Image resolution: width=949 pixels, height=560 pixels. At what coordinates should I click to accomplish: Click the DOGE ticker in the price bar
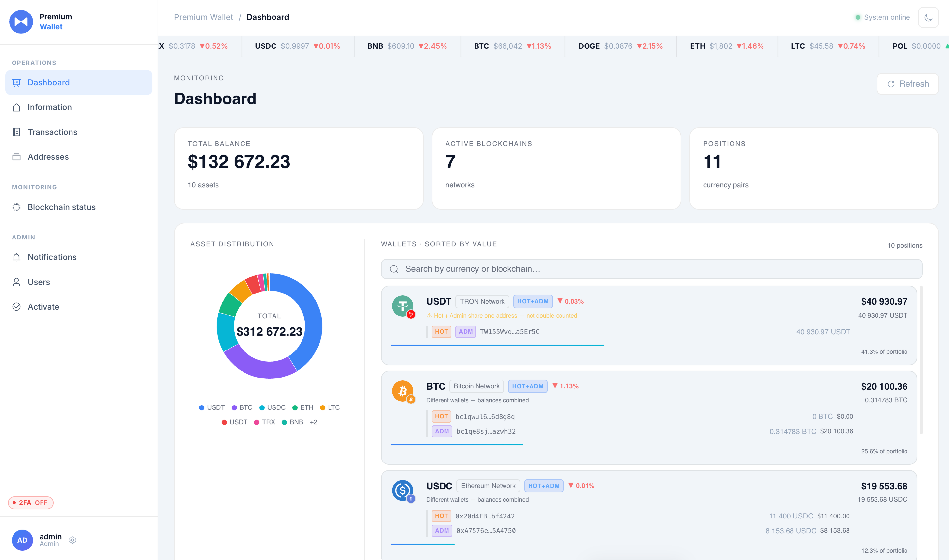tap(620, 46)
